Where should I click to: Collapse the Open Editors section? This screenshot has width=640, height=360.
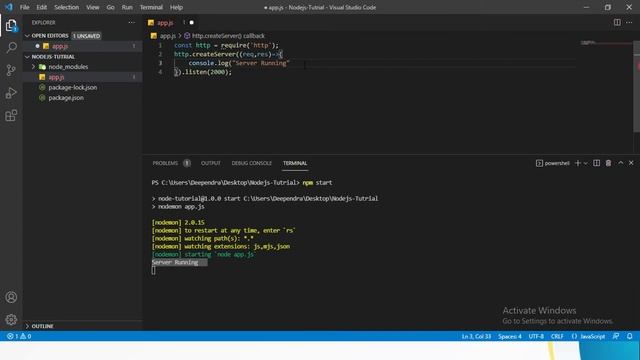tap(50, 36)
